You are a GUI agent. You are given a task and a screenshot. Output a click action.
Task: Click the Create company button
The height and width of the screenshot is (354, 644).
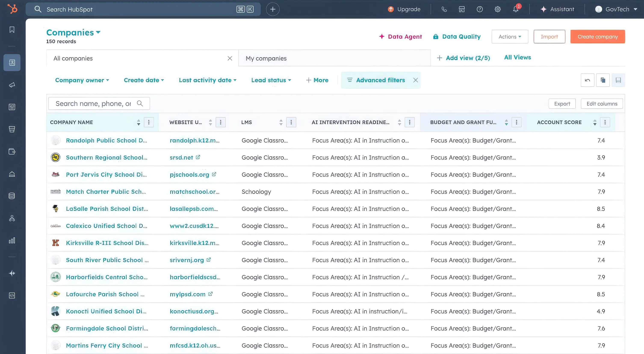598,37
